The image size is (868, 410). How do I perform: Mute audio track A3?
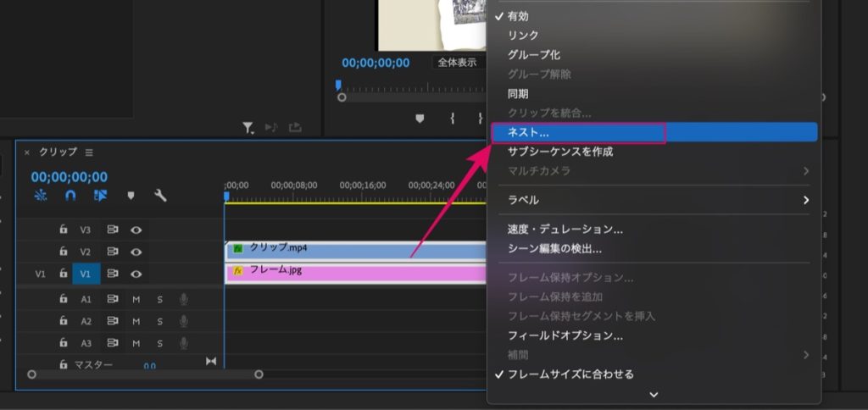136,344
